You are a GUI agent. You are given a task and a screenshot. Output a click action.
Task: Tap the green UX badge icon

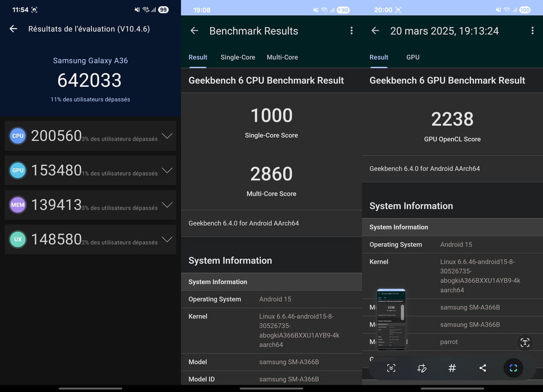tap(18, 239)
